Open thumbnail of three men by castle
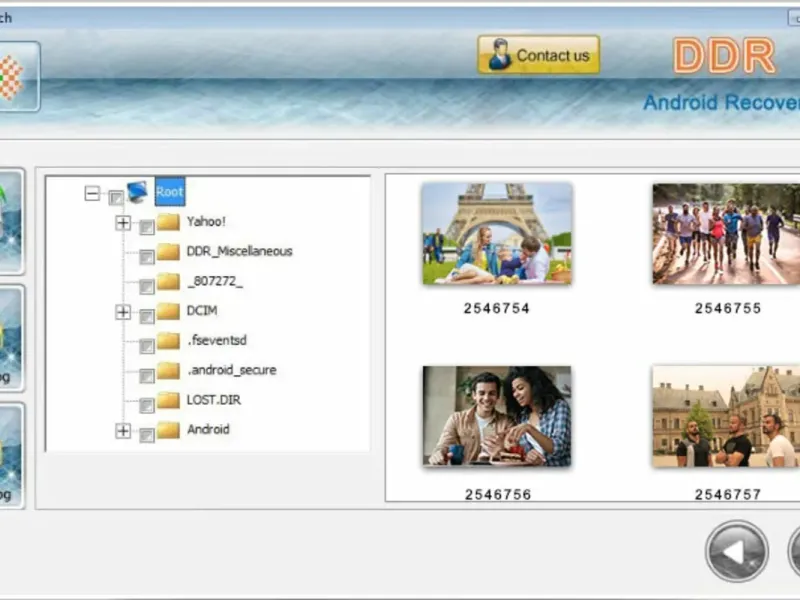Image resolution: width=800 pixels, height=600 pixels. (x=726, y=416)
